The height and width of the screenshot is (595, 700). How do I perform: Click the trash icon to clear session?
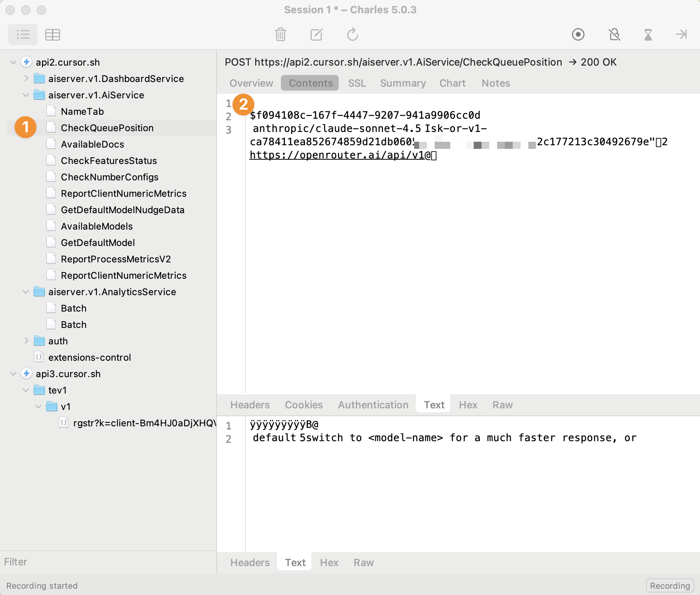[280, 34]
